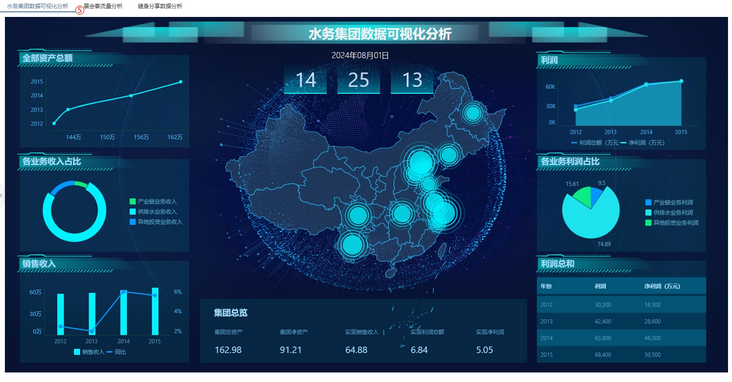
Task: Click the red S badge icon near tabs
Action: coord(80,9)
